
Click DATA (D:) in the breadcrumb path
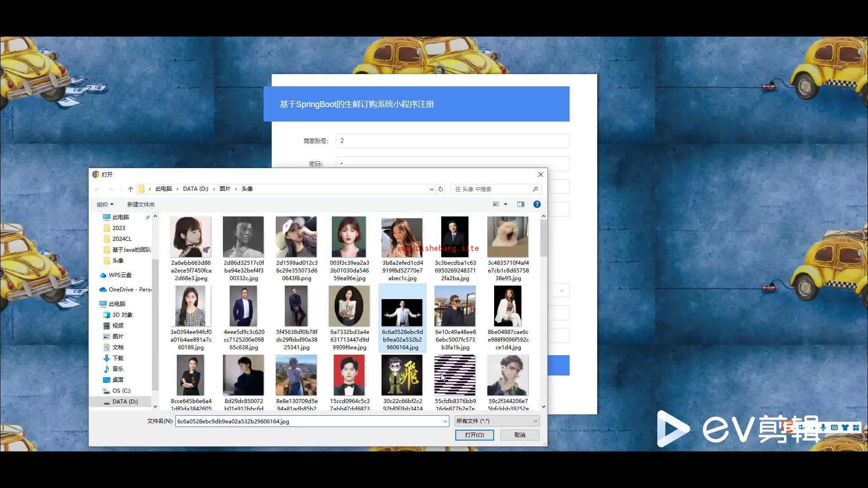pos(195,189)
